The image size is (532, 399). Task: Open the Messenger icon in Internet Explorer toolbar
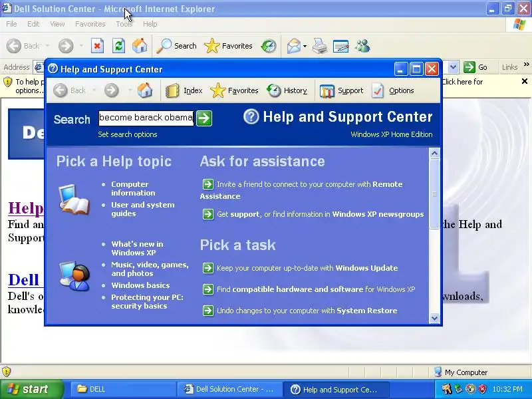[362, 46]
